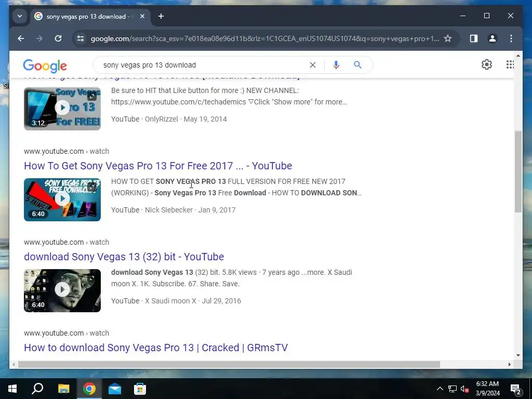Click the 'YouTube · OnlyRizzel · May 19, 2014' text
This screenshot has width=532, height=399.
point(169,119)
